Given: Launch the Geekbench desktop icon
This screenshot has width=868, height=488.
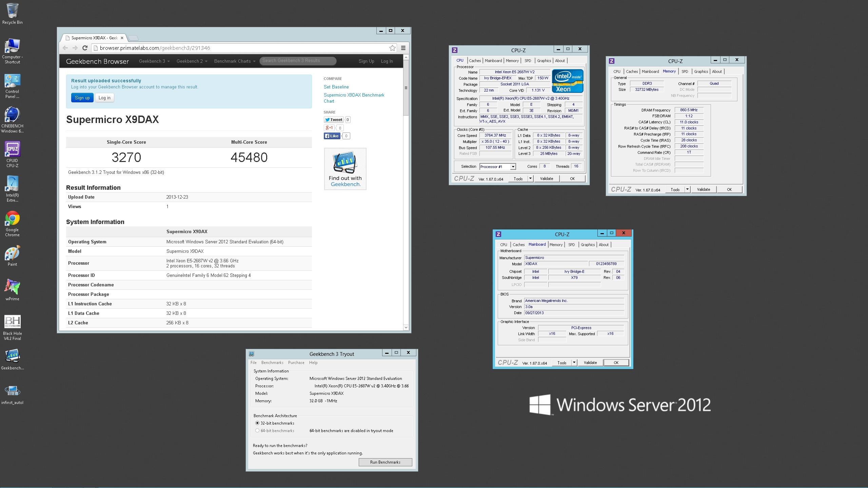Looking at the screenshot, I should (x=12, y=360).
